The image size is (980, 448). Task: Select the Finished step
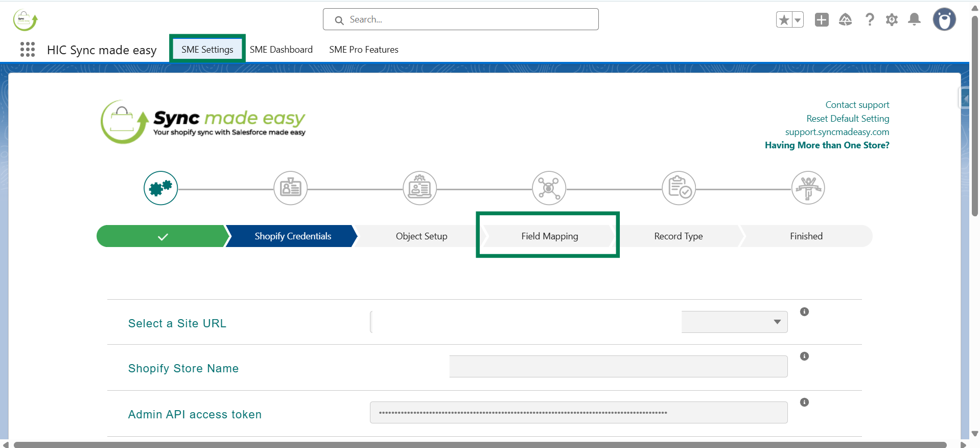click(x=806, y=236)
